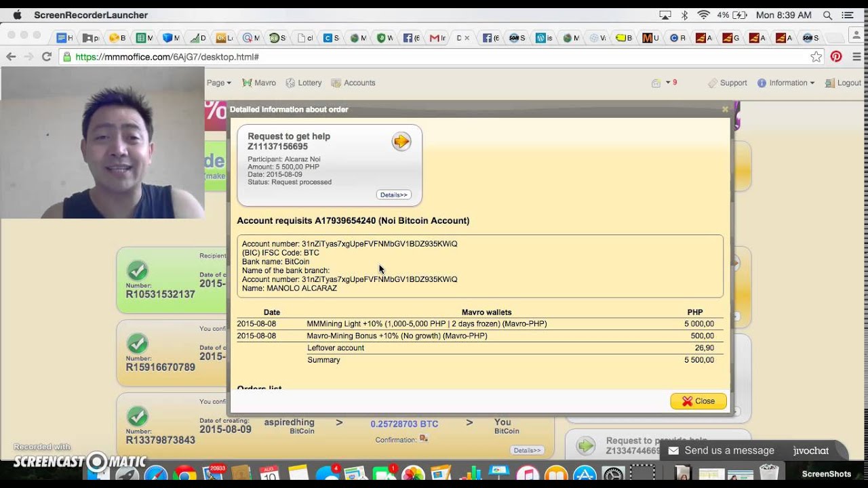
Task: Open the Apple menu
Action: click(17, 15)
